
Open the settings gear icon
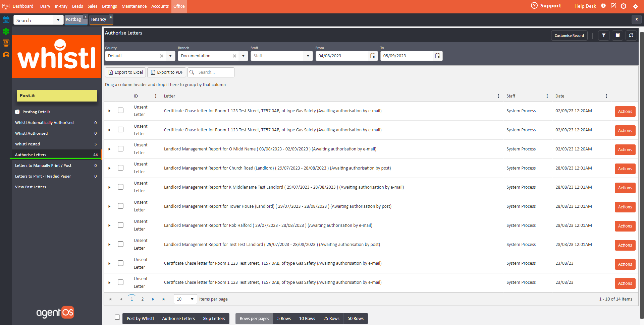(635, 6)
